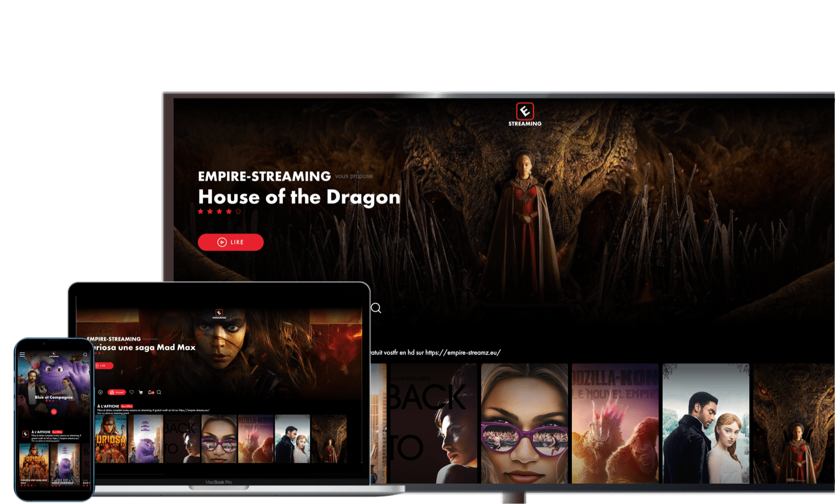The image size is (835, 504).
Task: Open the Godzilla x Kong poster on the TV
Action: point(615,423)
